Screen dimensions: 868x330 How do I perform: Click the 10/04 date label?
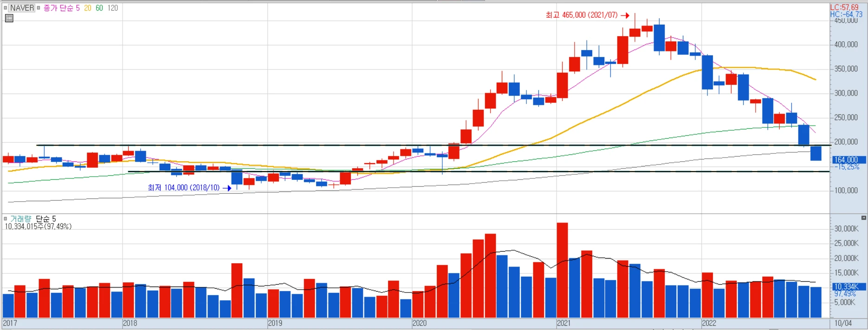pos(843,323)
